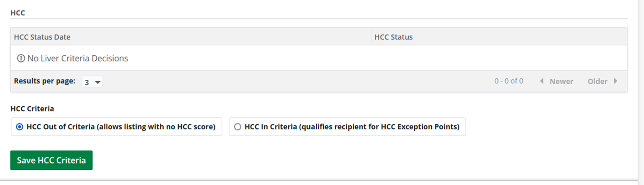644x185 pixels.
Task: Click the 'qualifies recipient for HCC Exception Points' label
Action: tap(379, 127)
